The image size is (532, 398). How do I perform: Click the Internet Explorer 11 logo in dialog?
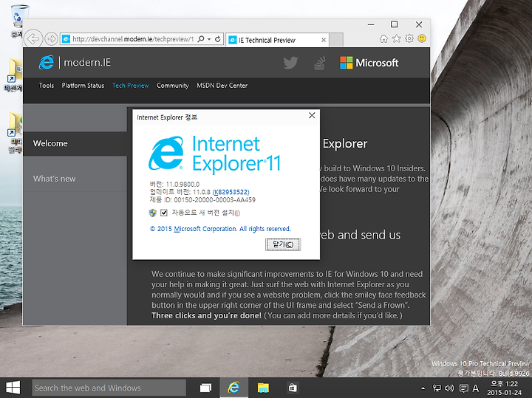point(214,154)
